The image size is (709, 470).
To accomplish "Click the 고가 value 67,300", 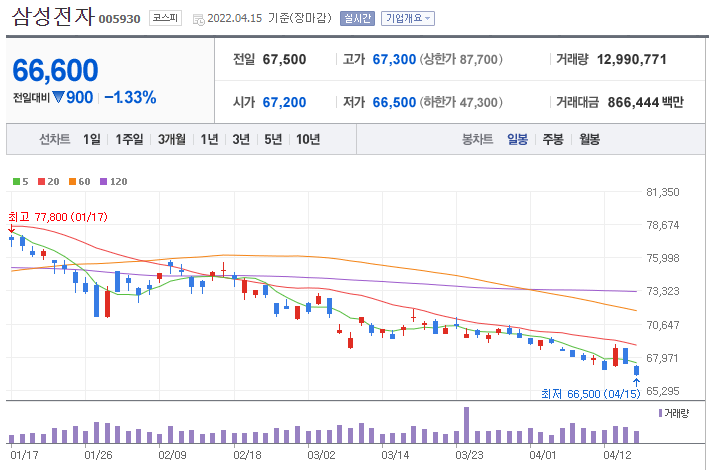I will (x=394, y=59).
